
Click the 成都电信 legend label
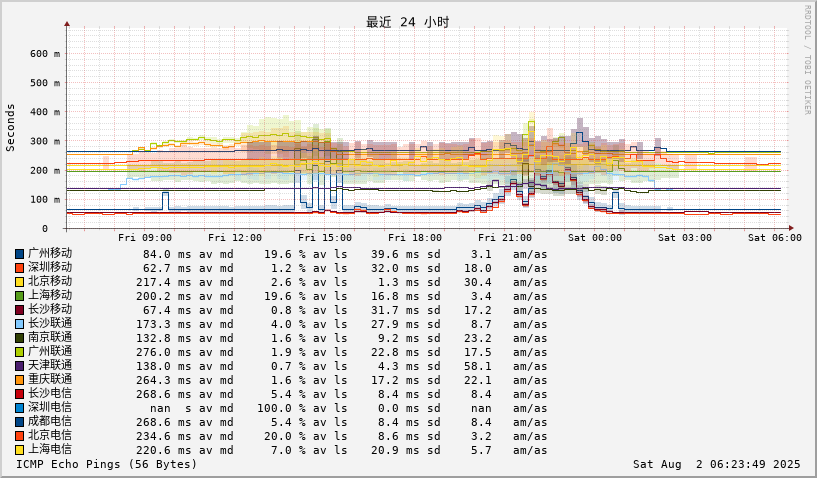click(x=50, y=422)
